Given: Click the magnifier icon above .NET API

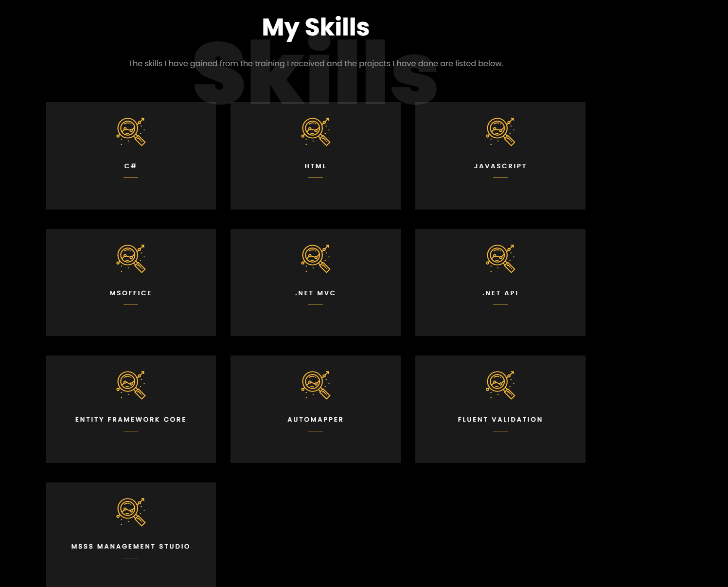Looking at the screenshot, I should (x=500, y=258).
